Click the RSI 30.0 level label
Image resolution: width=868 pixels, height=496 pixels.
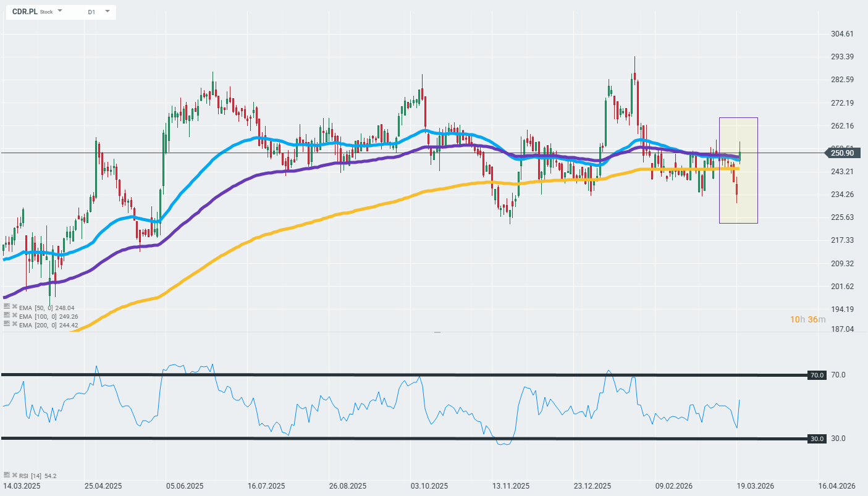pyautogui.click(x=818, y=439)
